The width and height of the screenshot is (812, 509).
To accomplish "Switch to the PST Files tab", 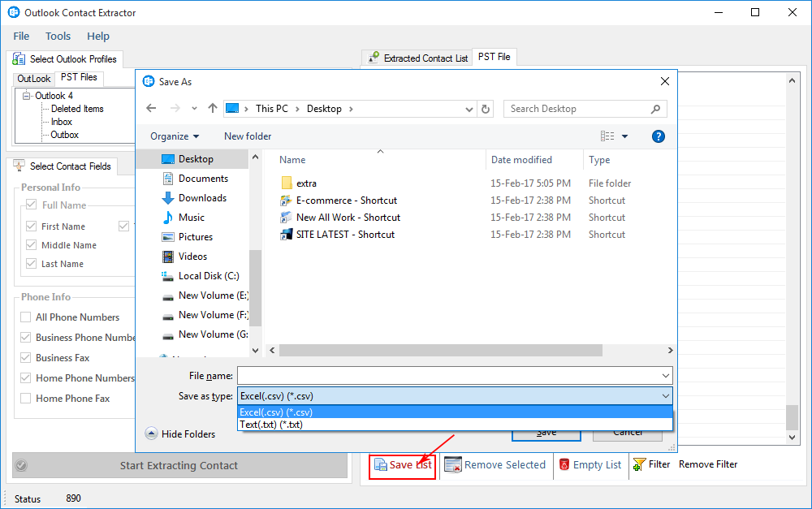I will point(79,77).
